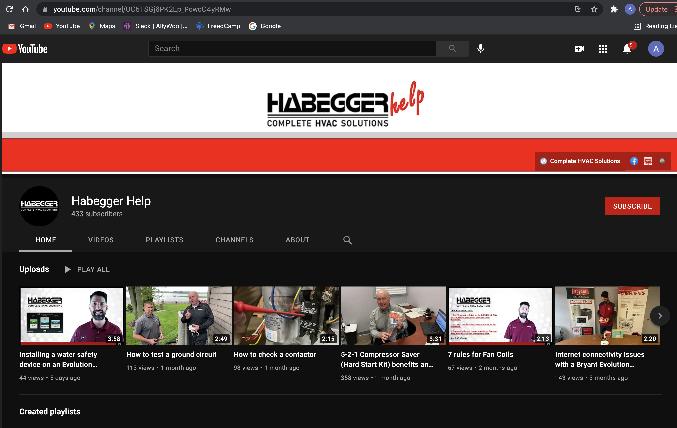This screenshot has width=677, height=428.
Task: Open contactor check video thumbnail
Action: (286, 316)
